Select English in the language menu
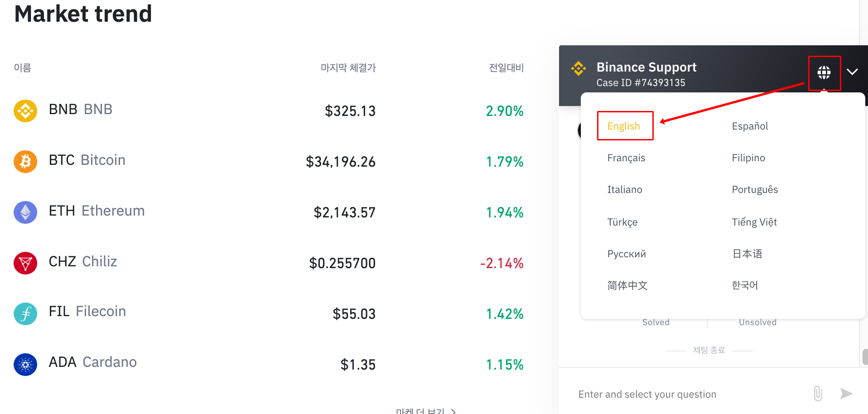This screenshot has width=868, height=414. point(624,126)
